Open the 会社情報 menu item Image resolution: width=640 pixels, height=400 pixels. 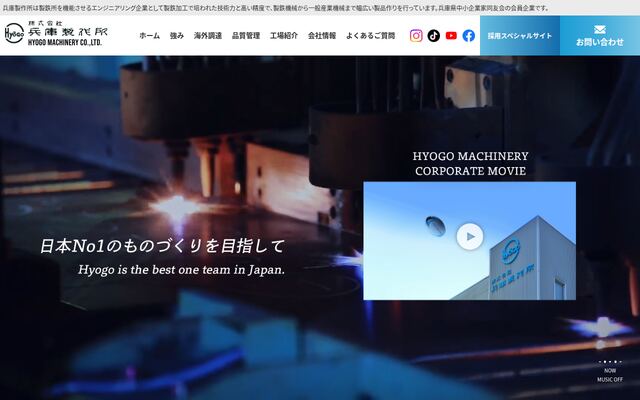click(322, 36)
